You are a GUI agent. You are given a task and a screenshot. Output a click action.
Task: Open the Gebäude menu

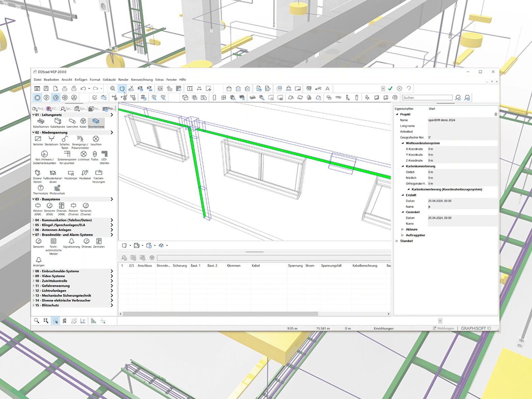[x=109, y=80]
